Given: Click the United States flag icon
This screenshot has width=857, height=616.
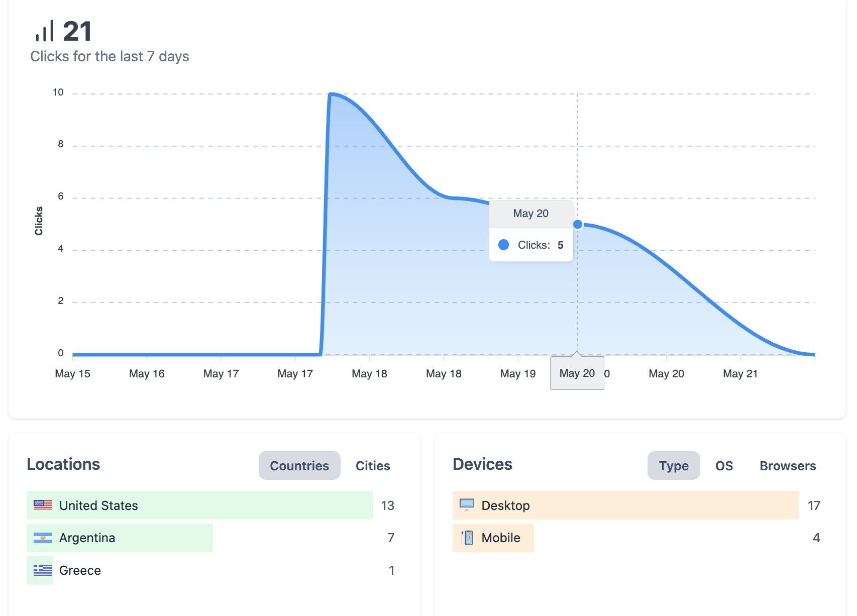Looking at the screenshot, I should pyautogui.click(x=42, y=505).
